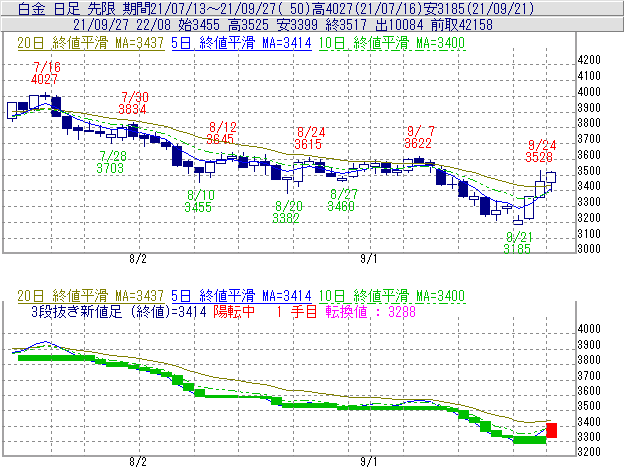Click the 8/2 date label on lower chart
This screenshot has width=624, height=475.
[138, 462]
